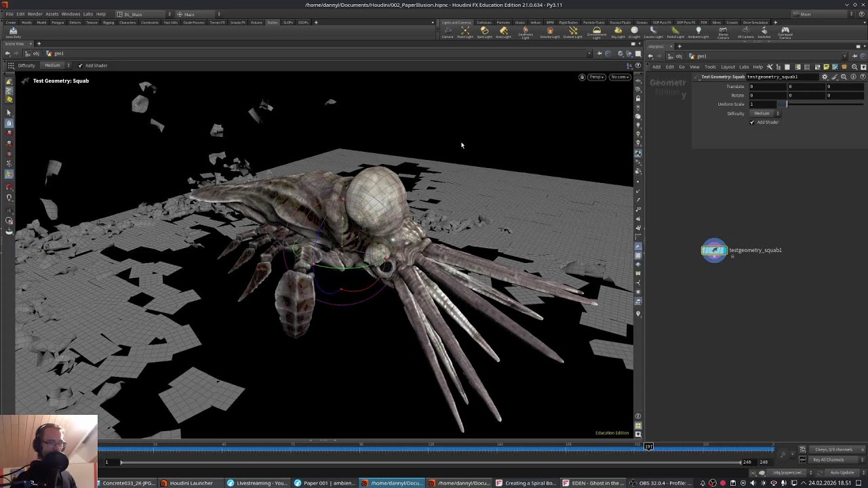This screenshot has height=488, width=868.
Task: Open the Windows menu
Action: 71,14
